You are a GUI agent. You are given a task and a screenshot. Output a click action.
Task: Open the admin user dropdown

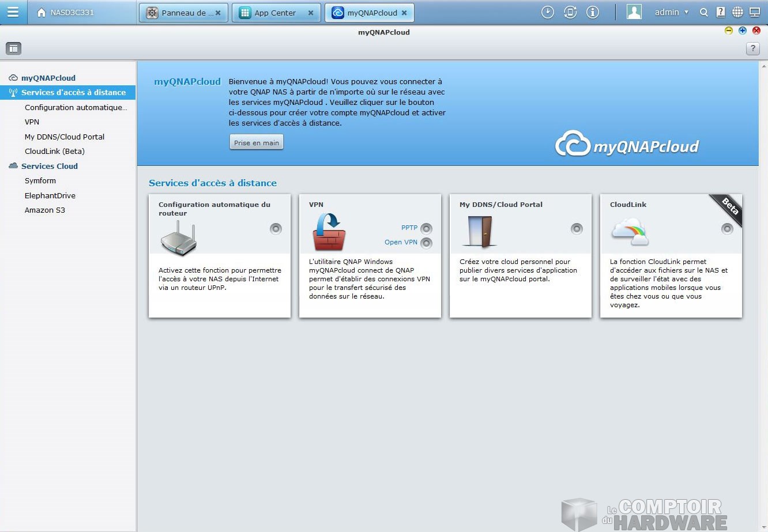pos(671,12)
